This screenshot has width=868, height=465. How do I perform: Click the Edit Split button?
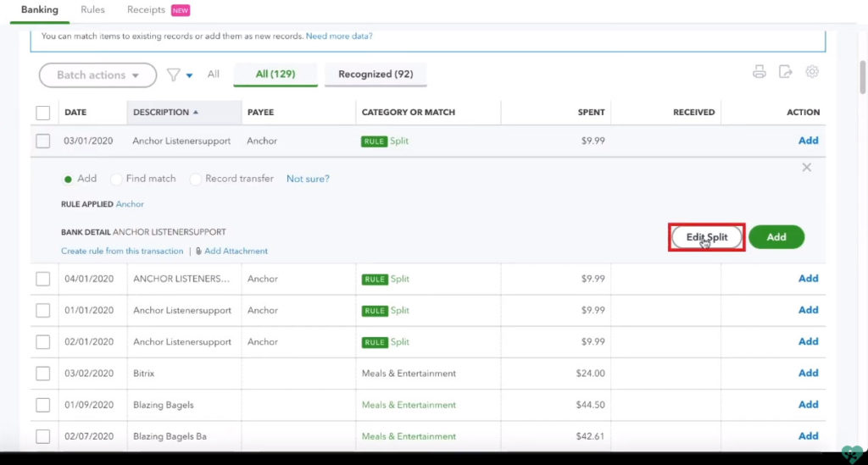tap(707, 238)
